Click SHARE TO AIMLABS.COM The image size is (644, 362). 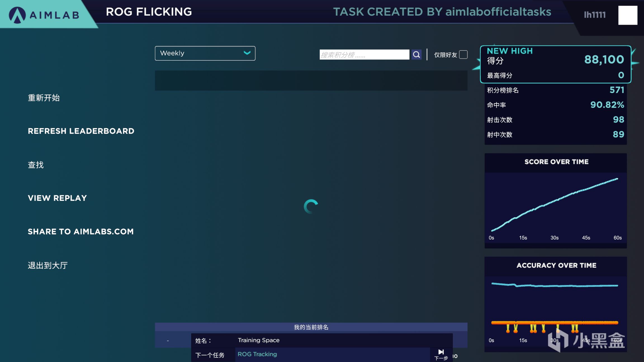click(81, 232)
